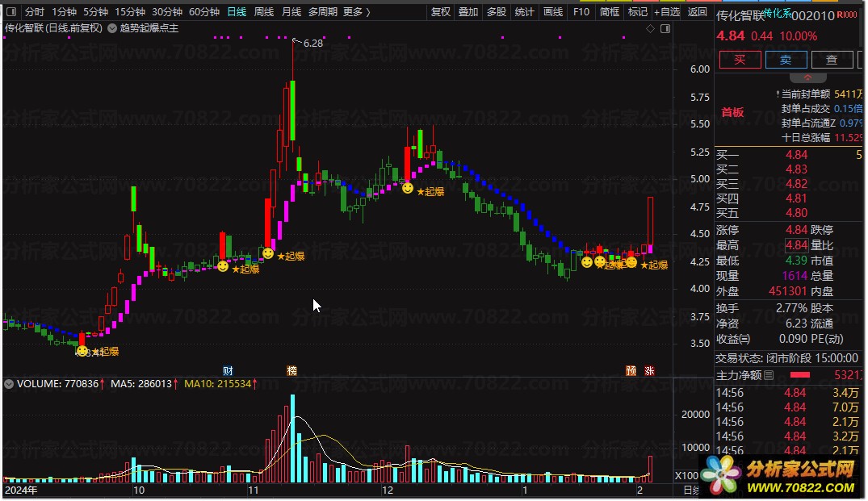
Task: Click the 最低 value 4.39
Action: (796, 260)
